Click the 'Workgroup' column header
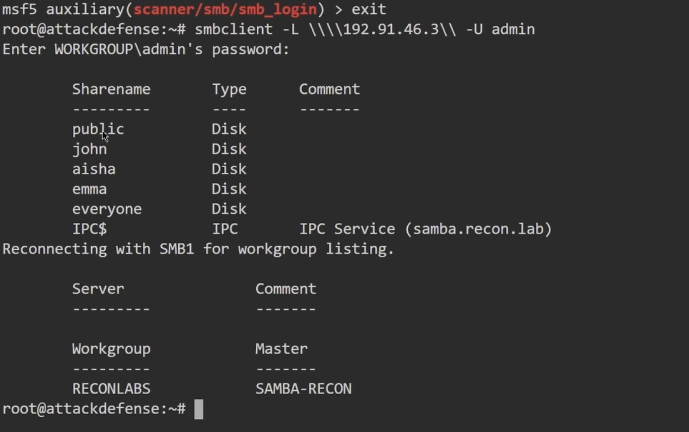The width and height of the screenshot is (689, 432). [x=111, y=349]
